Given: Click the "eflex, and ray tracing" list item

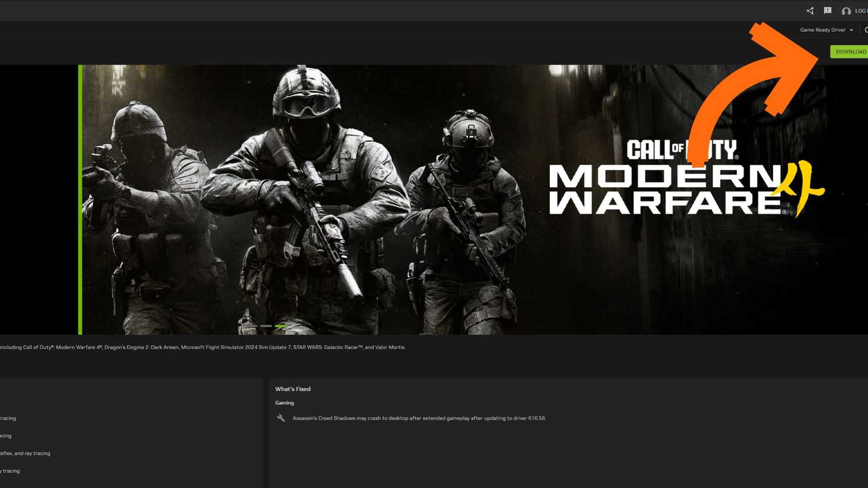Looking at the screenshot, I should (x=25, y=453).
